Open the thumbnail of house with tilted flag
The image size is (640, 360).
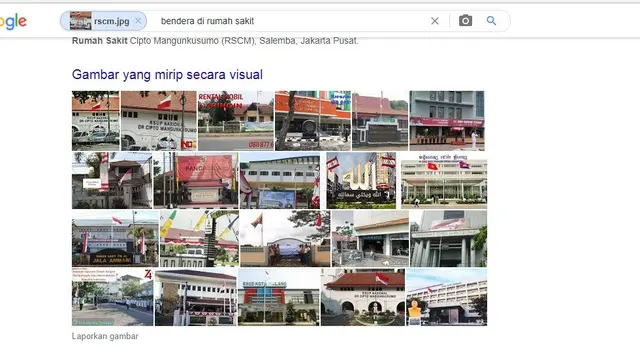112,180
